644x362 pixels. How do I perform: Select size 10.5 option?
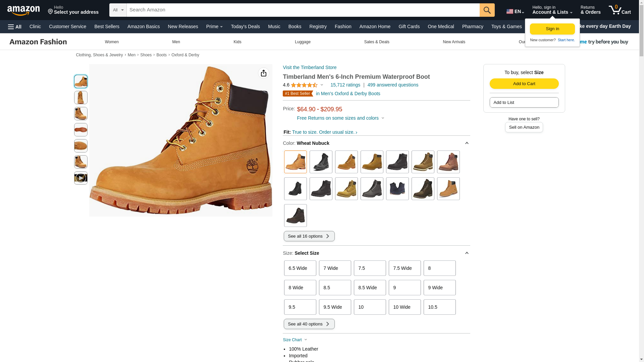[439, 307]
